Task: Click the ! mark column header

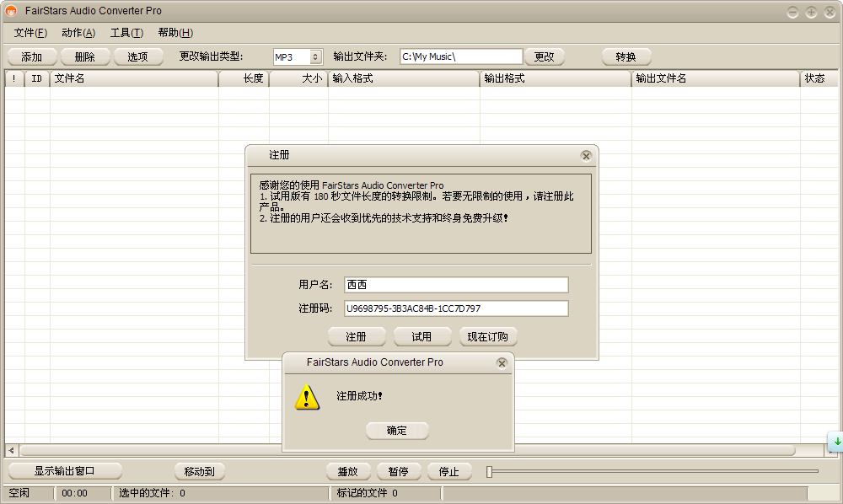Action: pyautogui.click(x=14, y=78)
